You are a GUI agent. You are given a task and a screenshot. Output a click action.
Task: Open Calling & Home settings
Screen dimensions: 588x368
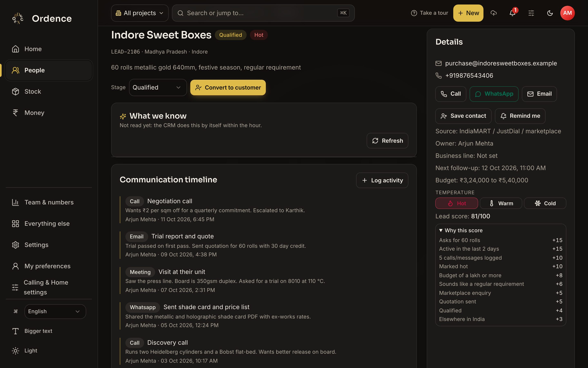point(49,287)
